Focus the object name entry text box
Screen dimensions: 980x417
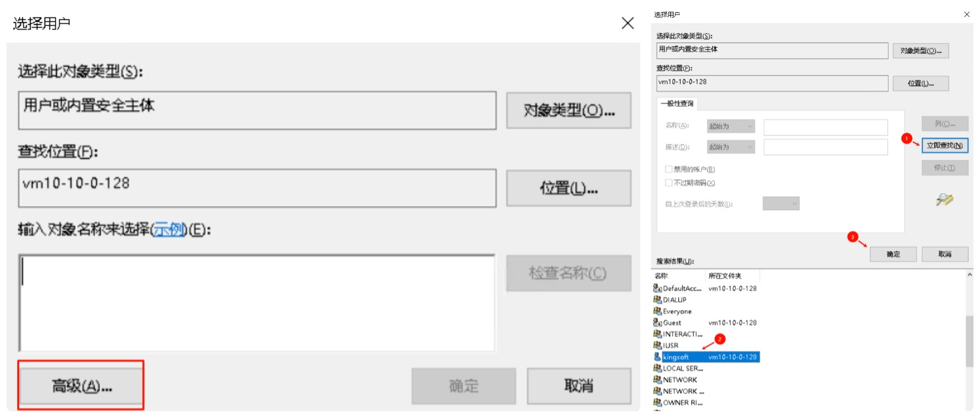coord(257,303)
